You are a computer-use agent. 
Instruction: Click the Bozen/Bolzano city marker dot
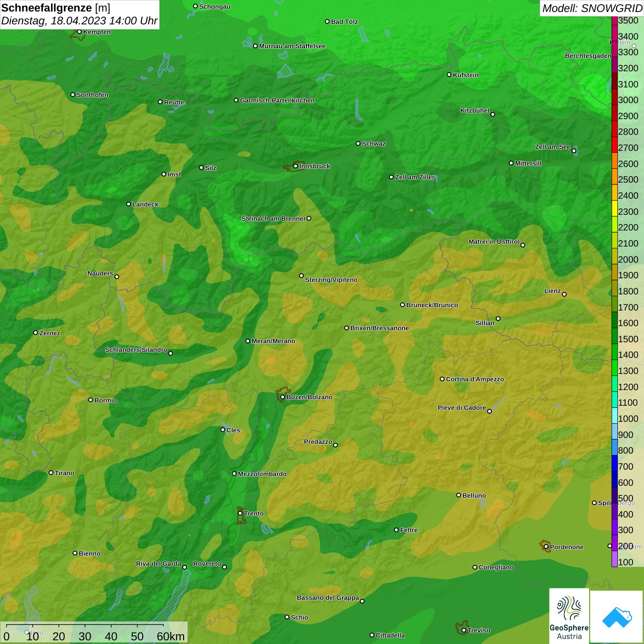282,397
